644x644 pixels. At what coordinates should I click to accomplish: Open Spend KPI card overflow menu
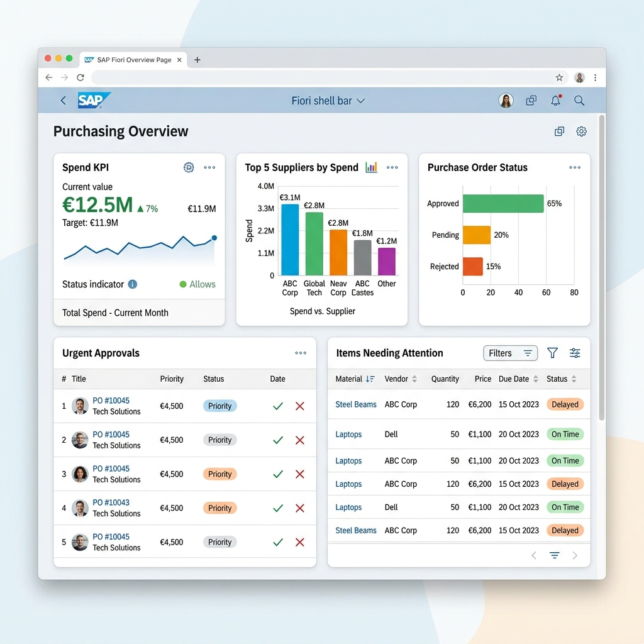point(209,167)
